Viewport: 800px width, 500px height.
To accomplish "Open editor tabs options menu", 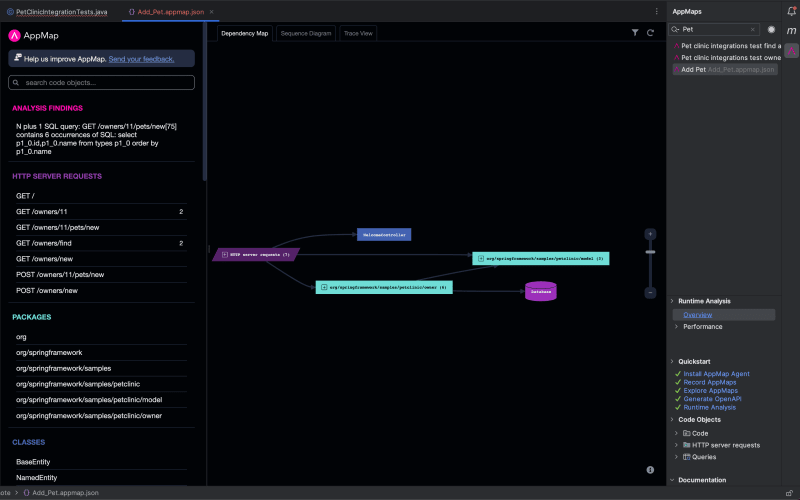I will [x=657, y=11].
